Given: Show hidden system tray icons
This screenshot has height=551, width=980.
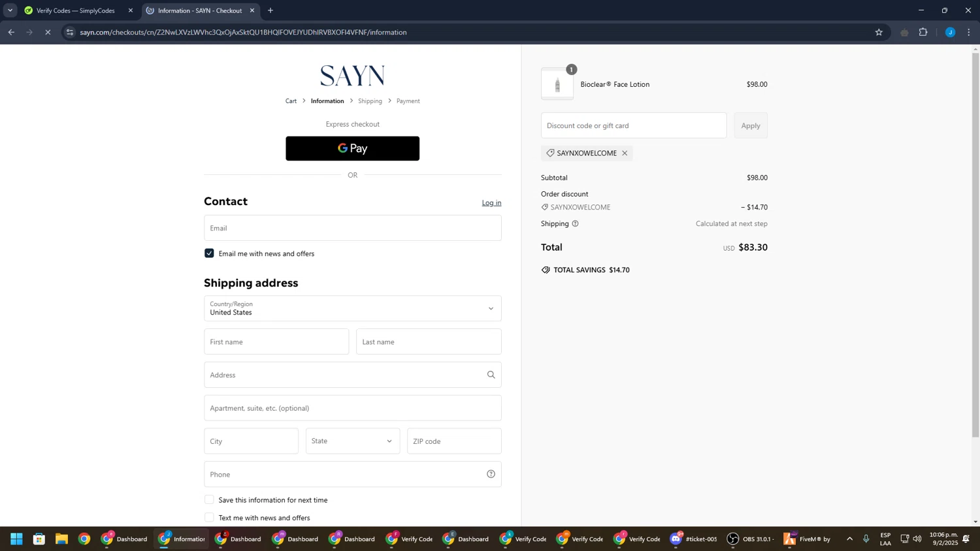Looking at the screenshot, I should coord(849,539).
